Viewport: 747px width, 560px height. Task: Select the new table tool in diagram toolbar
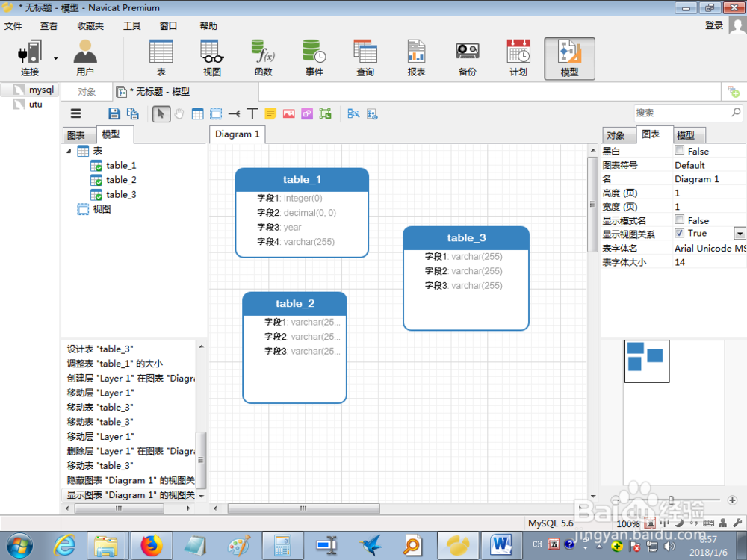[x=197, y=113]
